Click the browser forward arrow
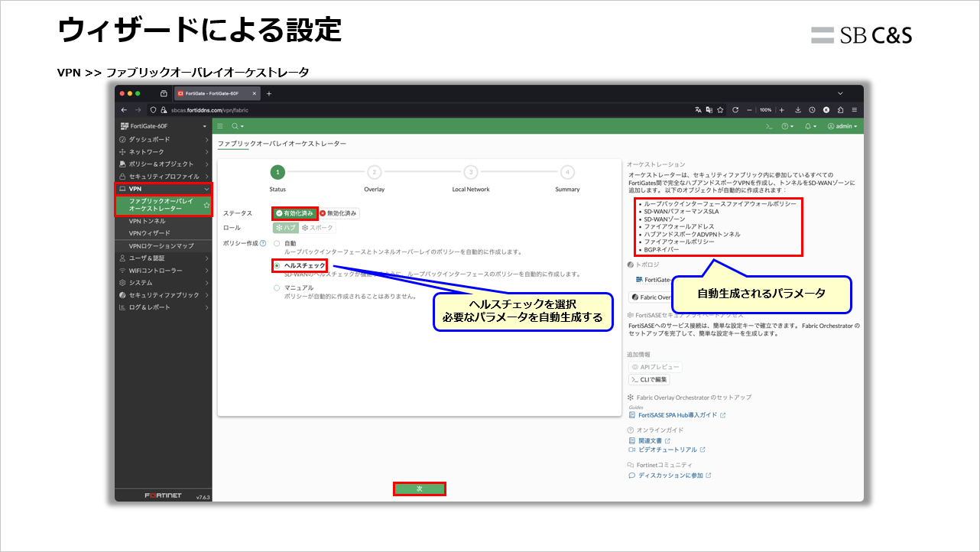Image resolution: width=980 pixels, height=552 pixels. point(138,109)
